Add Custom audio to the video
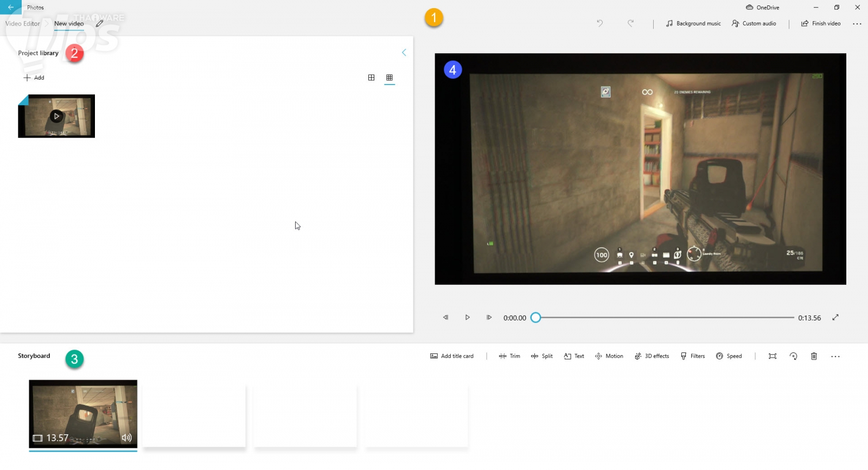 [x=754, y=23]
